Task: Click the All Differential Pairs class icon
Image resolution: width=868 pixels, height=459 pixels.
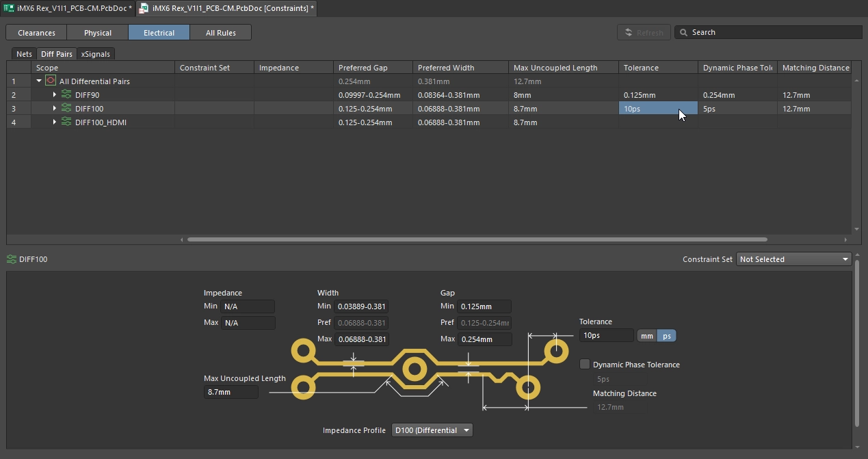Action: click(x=51, y=81)
